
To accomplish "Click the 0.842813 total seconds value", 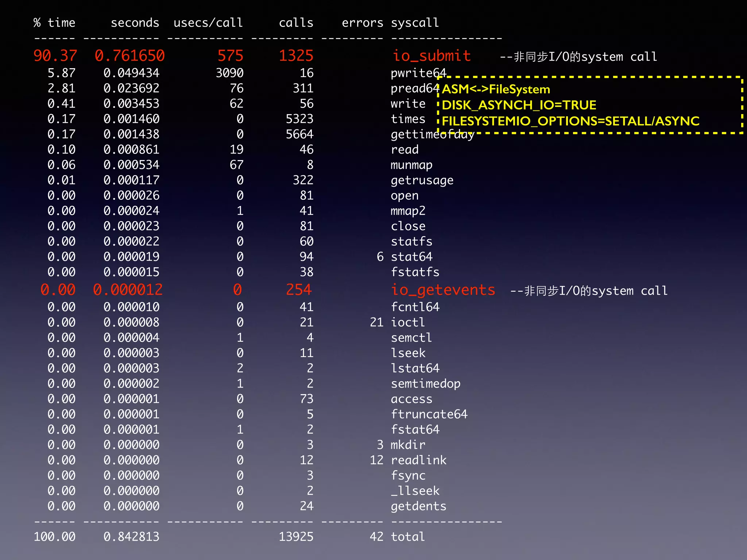I will (131, 537).
